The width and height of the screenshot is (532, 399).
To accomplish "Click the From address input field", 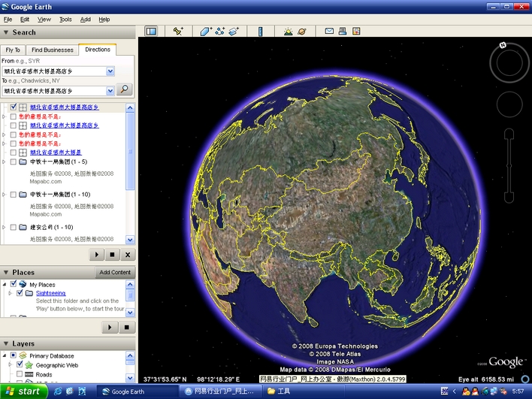I will click(x=54, y=71).
